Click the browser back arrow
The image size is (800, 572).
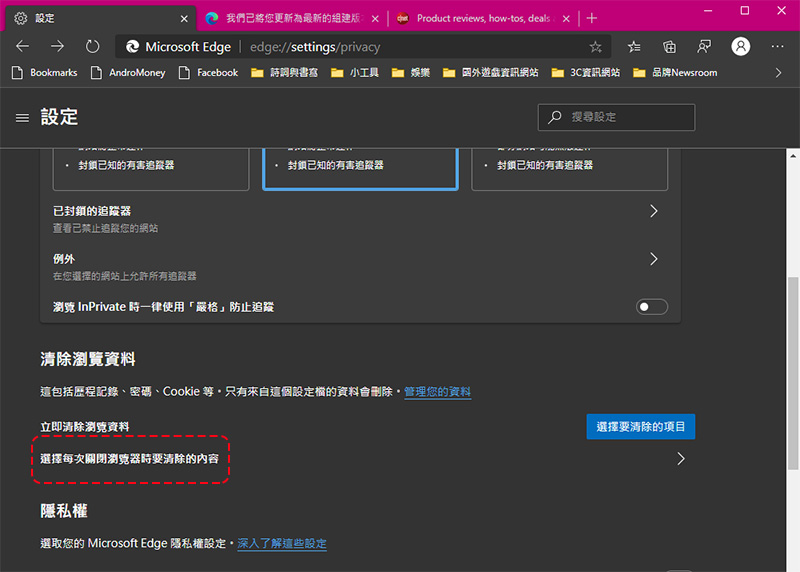pyautogui.click(x=23, y=46)
